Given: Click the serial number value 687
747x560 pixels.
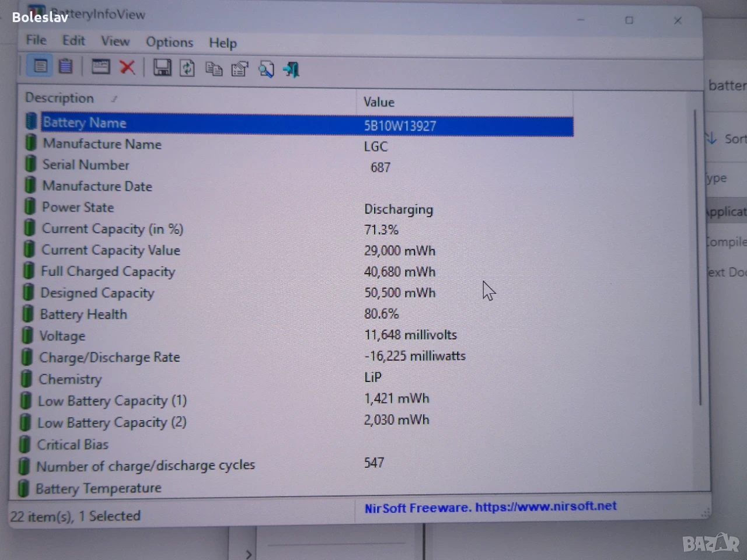Looking at the screenshot, I should click(381, 167).
